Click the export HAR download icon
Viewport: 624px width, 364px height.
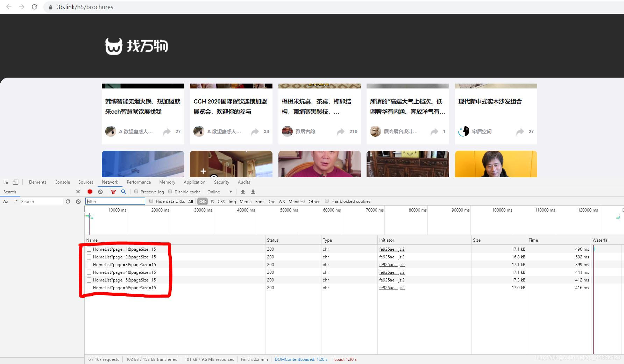point(253,192)
